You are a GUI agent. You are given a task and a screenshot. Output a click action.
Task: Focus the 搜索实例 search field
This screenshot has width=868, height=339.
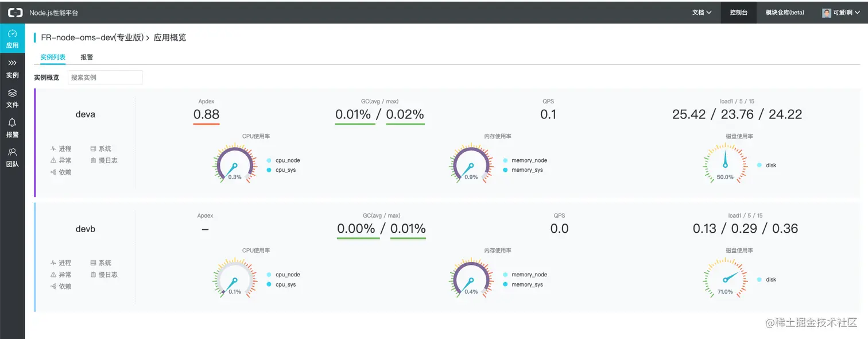point(105,78)
